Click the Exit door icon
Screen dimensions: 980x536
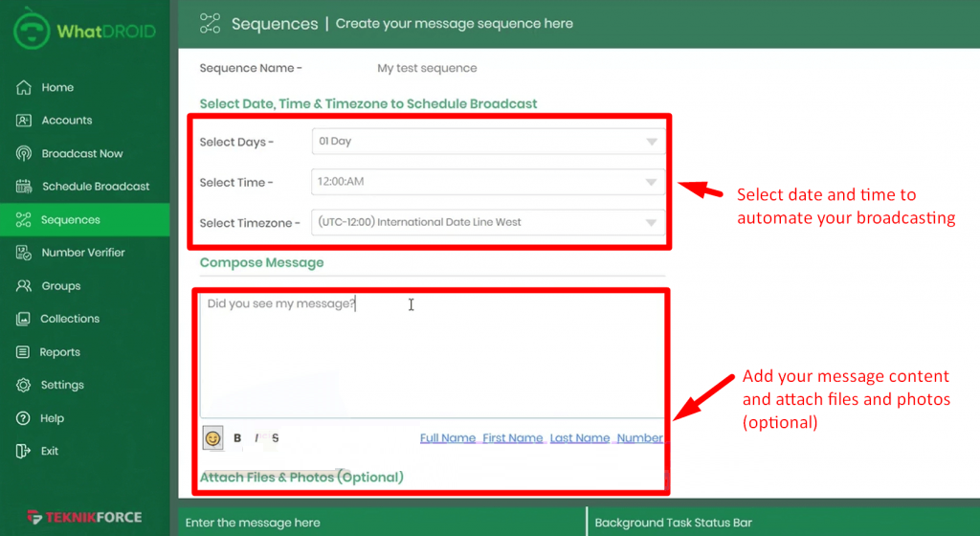24,451
